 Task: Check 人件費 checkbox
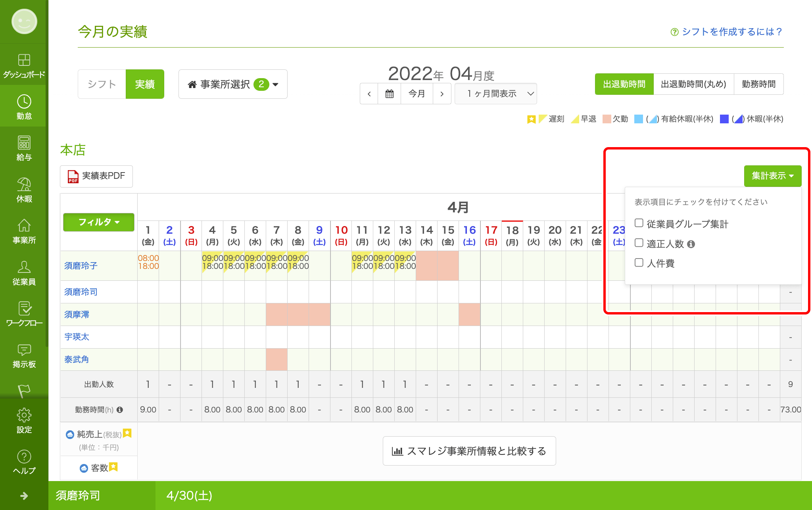(639, 263)
